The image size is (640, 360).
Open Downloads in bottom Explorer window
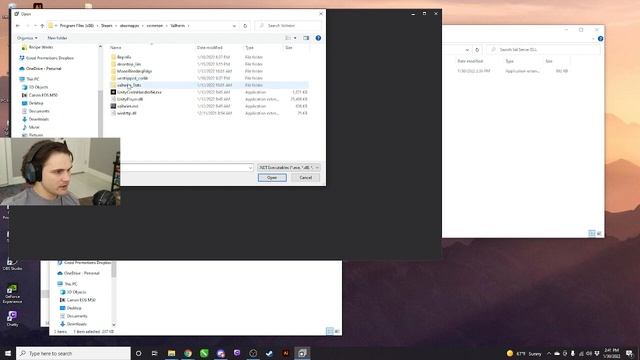point(77,324)
